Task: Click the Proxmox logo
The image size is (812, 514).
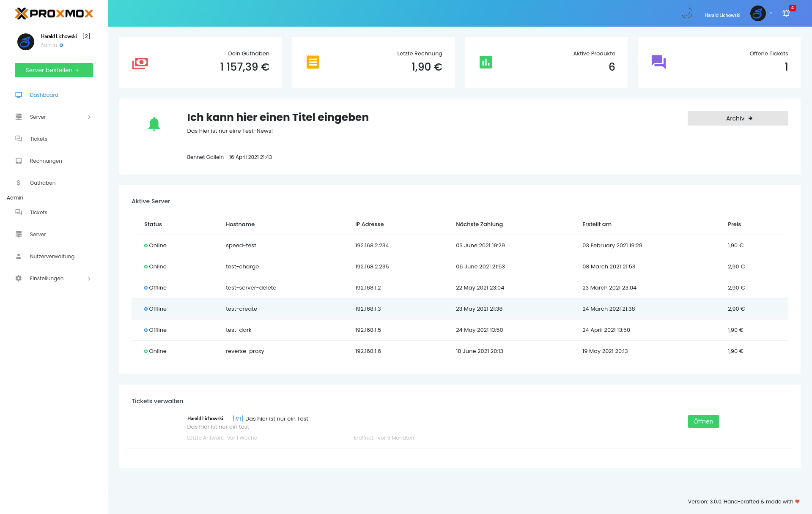Action: coord(54,14)
